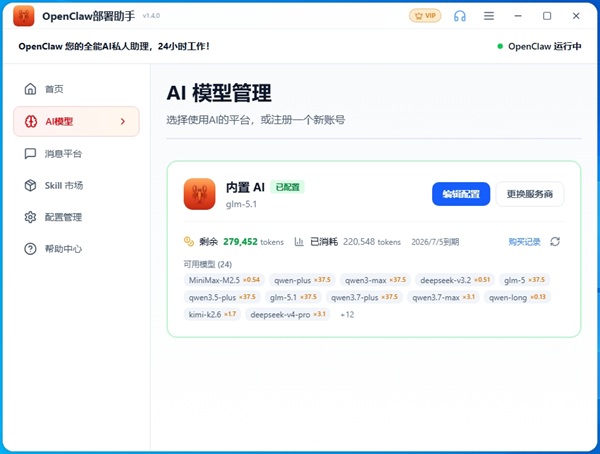
Task: Open 配置管理 in the sidebar
Action: coord(77,217)
